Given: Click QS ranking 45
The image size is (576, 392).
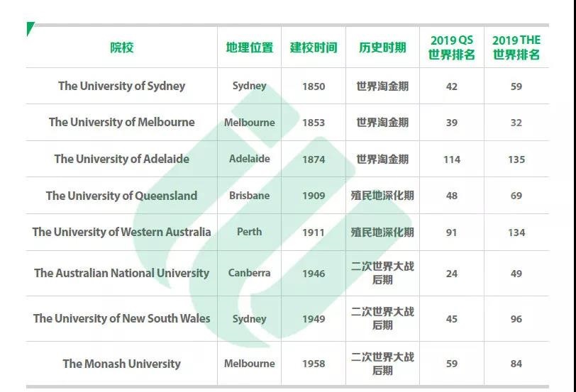Looking at the screenshot, I should (x=451, y=319).
